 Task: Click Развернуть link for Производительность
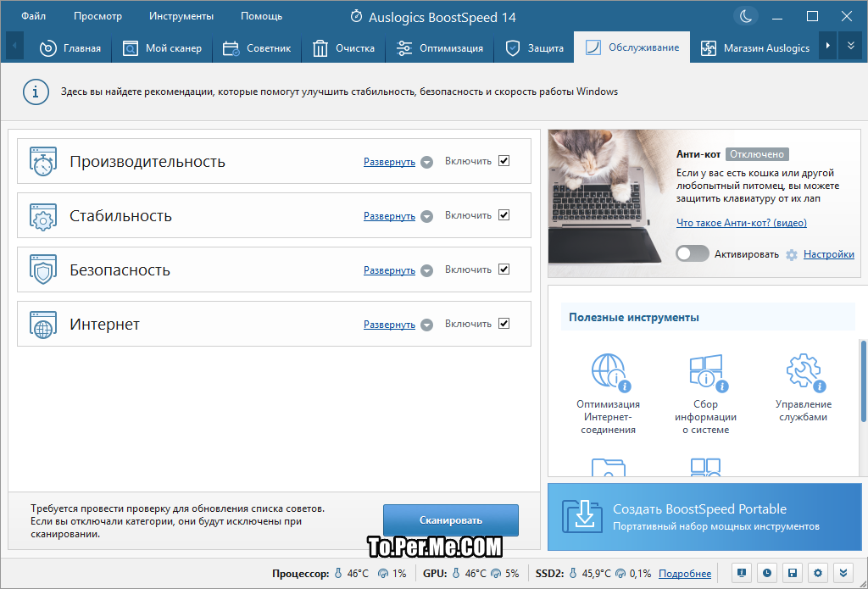click(389, 162)
